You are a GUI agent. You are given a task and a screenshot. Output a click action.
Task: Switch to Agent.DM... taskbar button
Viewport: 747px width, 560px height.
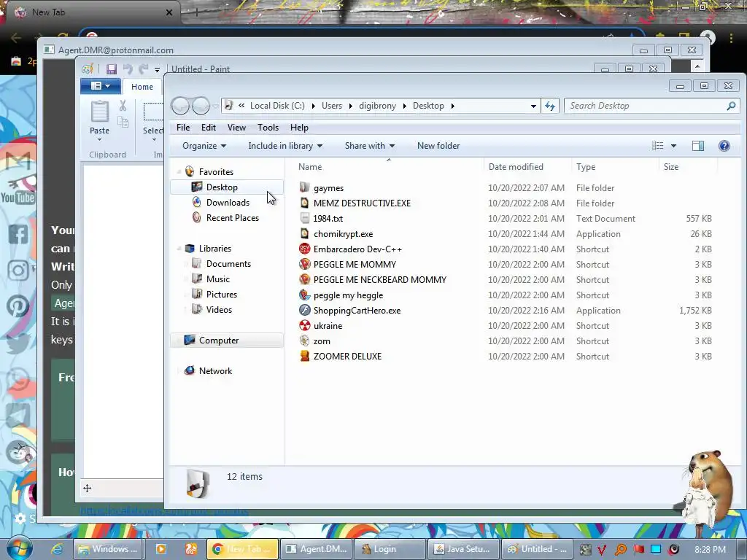(317, 549)
